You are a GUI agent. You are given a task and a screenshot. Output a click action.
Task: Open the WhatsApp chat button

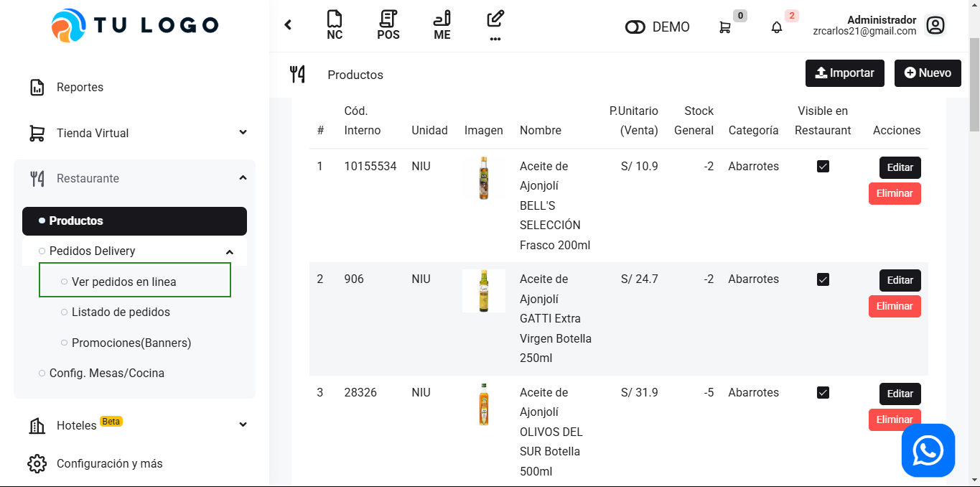coord(928,450)
